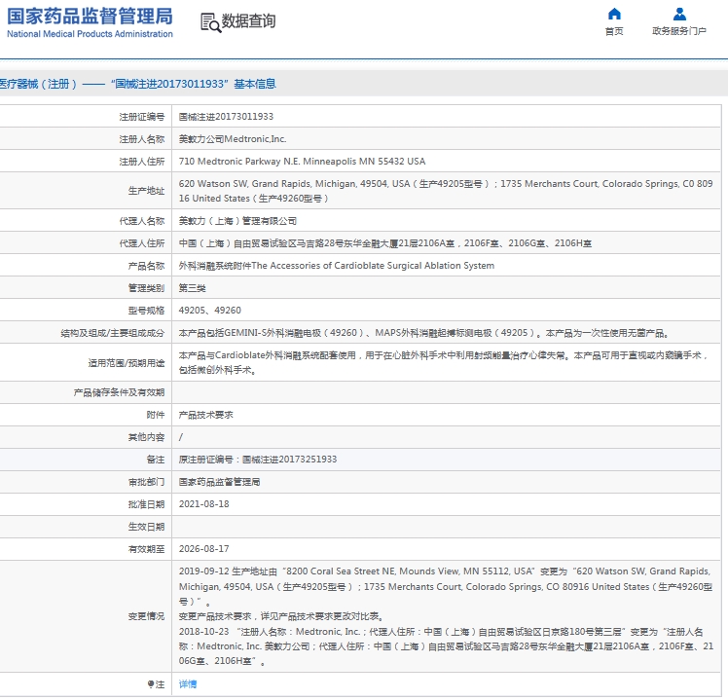Click the 型号规格 row label
Viewport: 728px width, 700px height.
point(146,311)
